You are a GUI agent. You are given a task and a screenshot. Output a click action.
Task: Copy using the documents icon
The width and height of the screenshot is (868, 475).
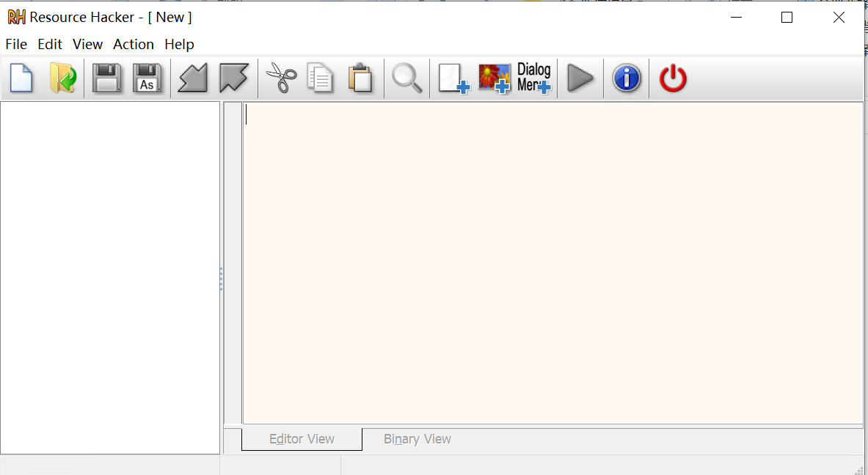pos(321,78)
